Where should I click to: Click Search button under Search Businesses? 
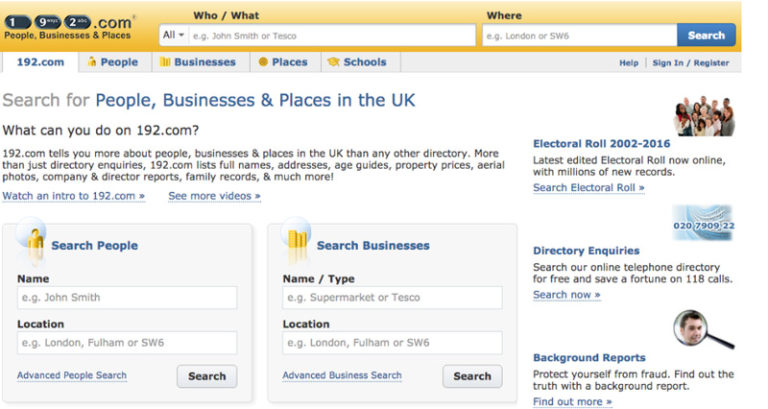[472, 376]
